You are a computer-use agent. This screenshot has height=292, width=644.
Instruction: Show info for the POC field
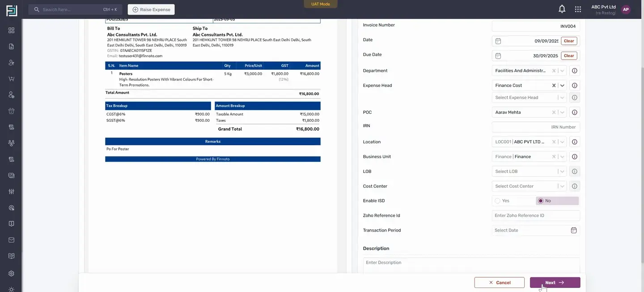pyautogui.click(x=575, y=112)
